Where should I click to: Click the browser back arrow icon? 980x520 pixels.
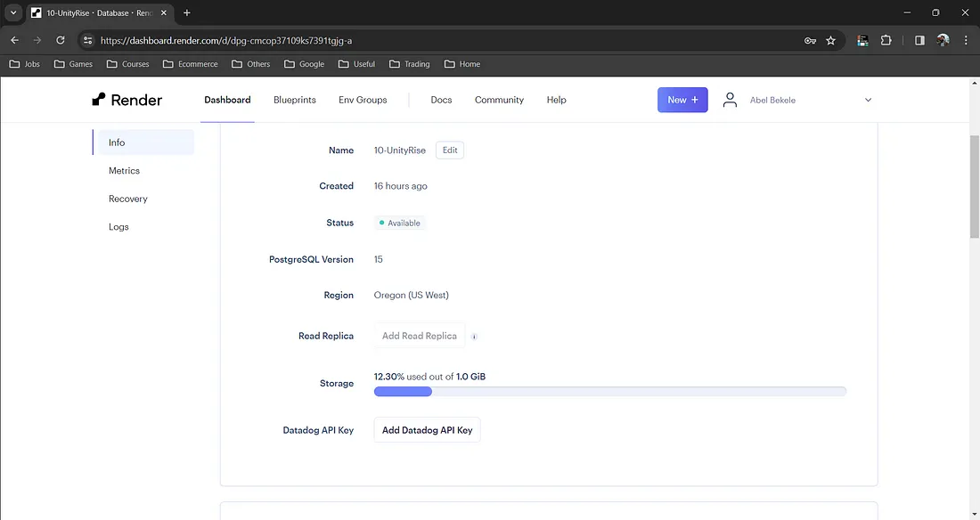point(14,40)
